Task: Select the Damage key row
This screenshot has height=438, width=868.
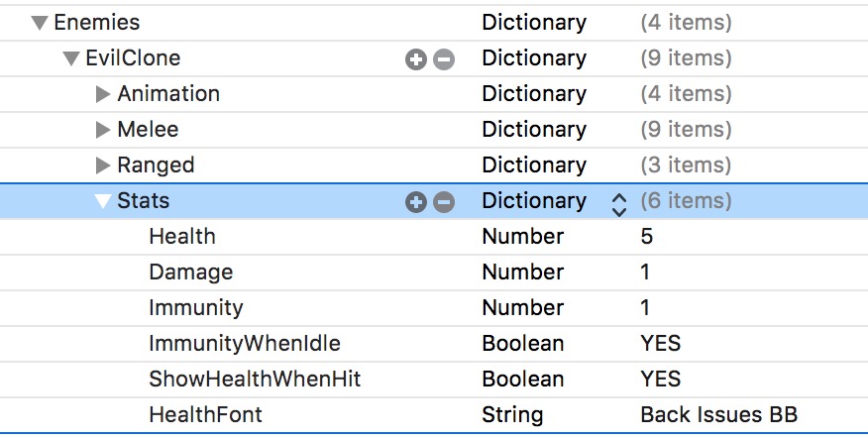Action: 191,273
